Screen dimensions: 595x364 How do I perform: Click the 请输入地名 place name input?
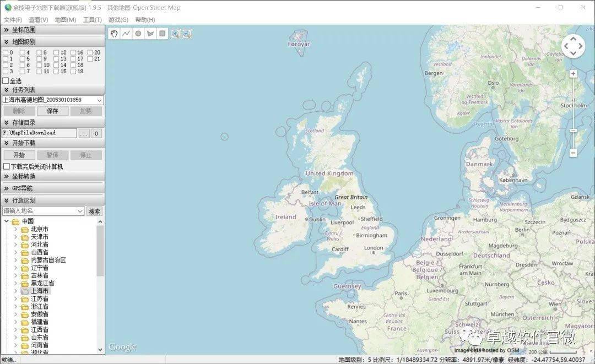tap(43, 211)
